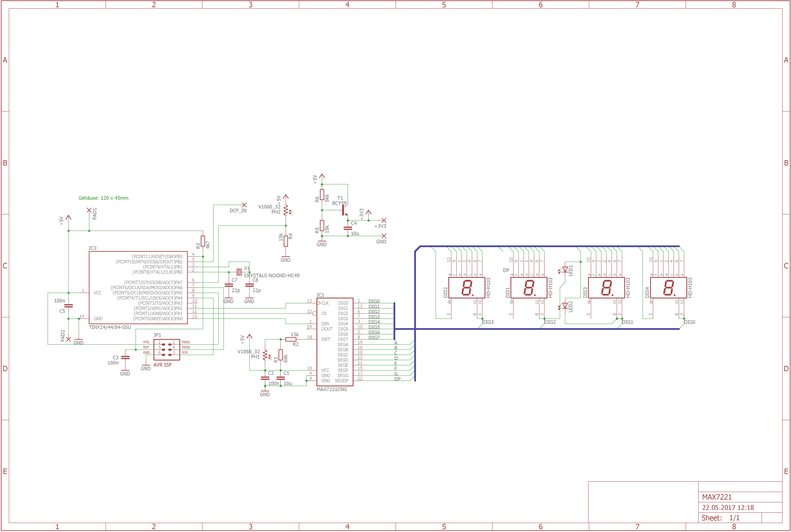The width and height of the screenshot is (791, 532).
Task: Click the 'MAX7221CNG' value label
Action: [x=332, y=389]
